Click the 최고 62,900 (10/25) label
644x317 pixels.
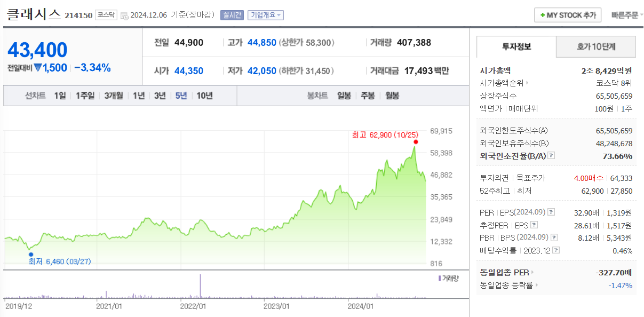[384, 134]
